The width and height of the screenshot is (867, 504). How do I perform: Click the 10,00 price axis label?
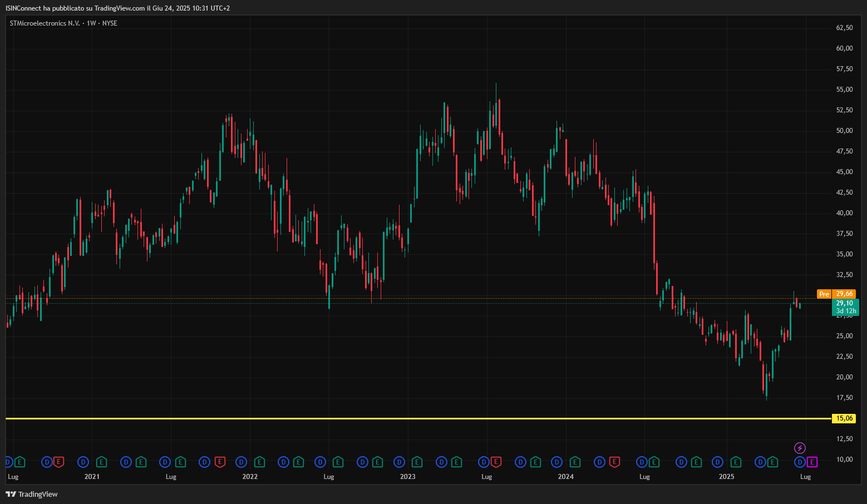(x=844, y=459)
